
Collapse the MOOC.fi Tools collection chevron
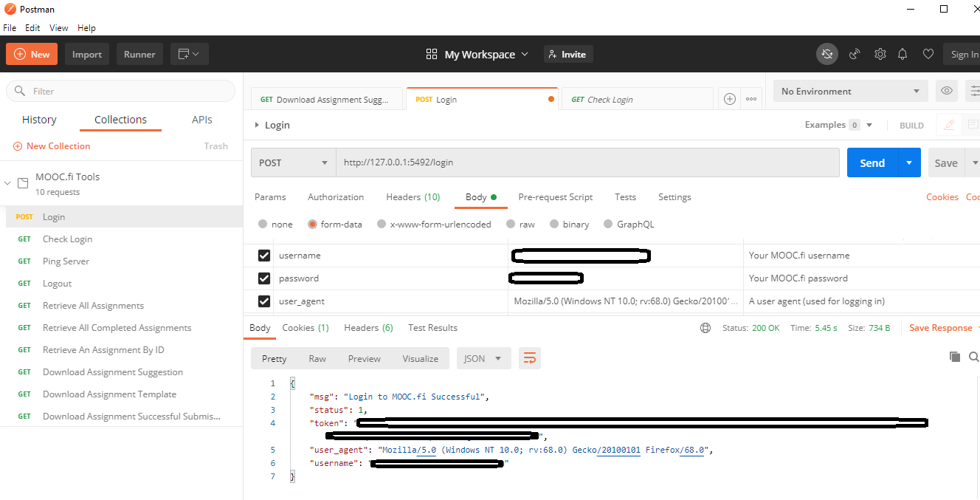[x=7, y=182]
